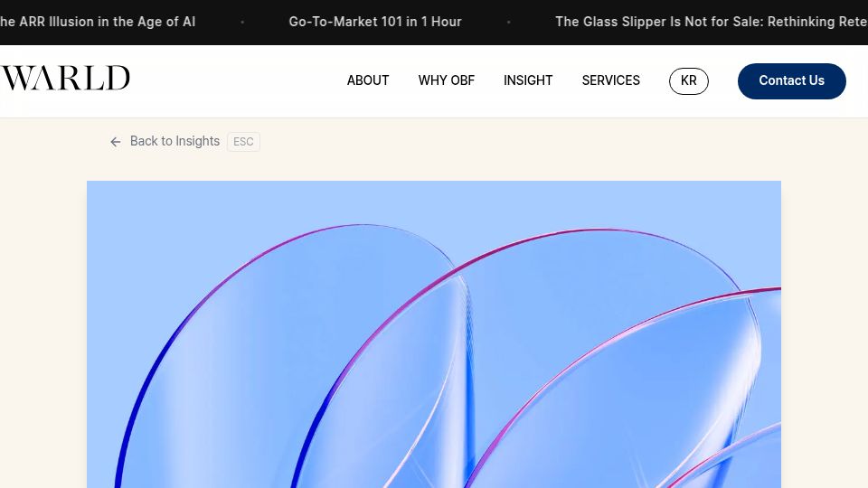Select SERVICES in the navigation bar
Viewport: 868px width, 488px height.
tap(610, 80)
